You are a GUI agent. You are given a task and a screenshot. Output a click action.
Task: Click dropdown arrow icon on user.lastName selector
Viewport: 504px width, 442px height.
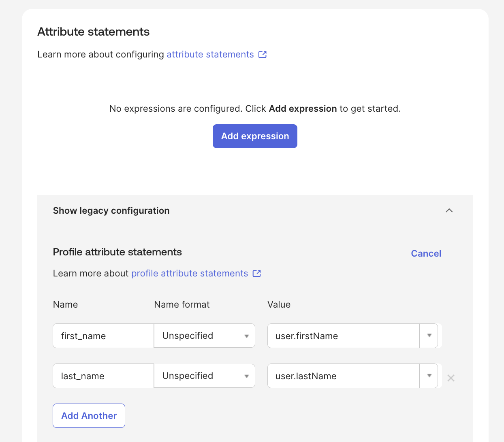pyautogui.click(x=429, y=376)
